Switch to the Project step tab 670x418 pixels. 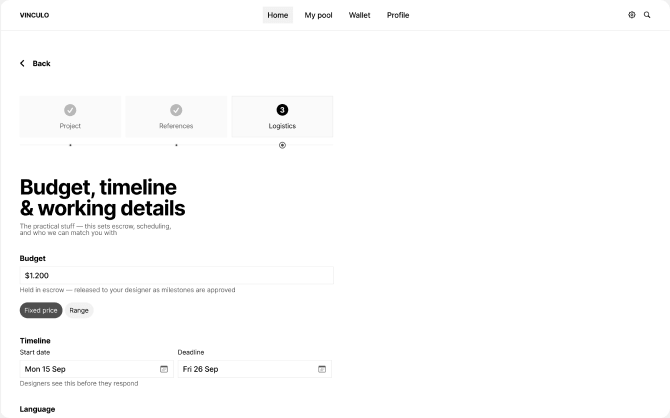click(x=70, y=117)
